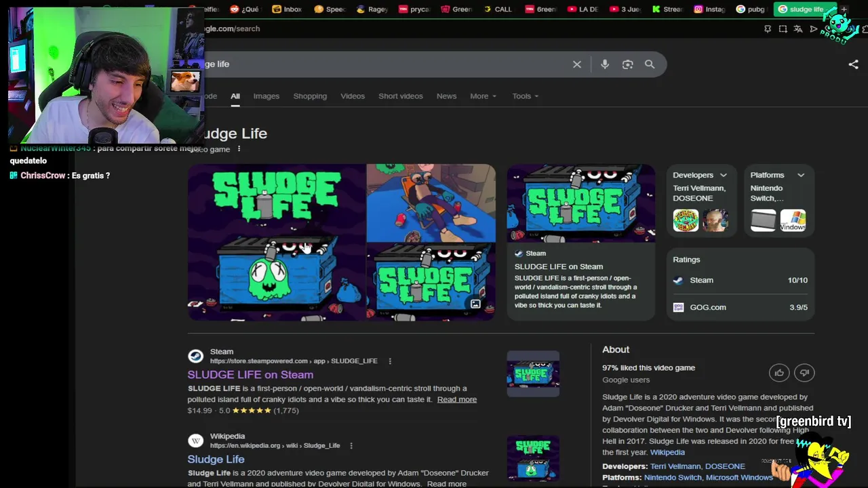868x488 pixels.
Task: Switch to the CALL browser tab
Action: [498, 9]
